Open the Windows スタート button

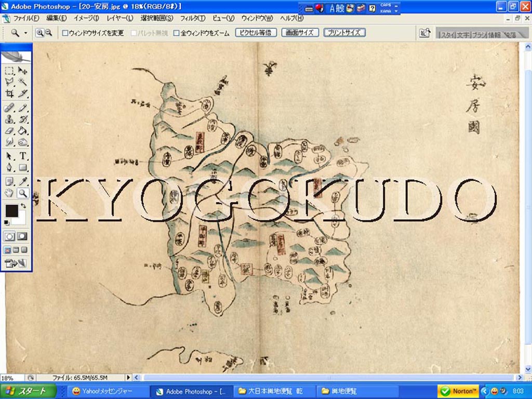pos(29,391)
